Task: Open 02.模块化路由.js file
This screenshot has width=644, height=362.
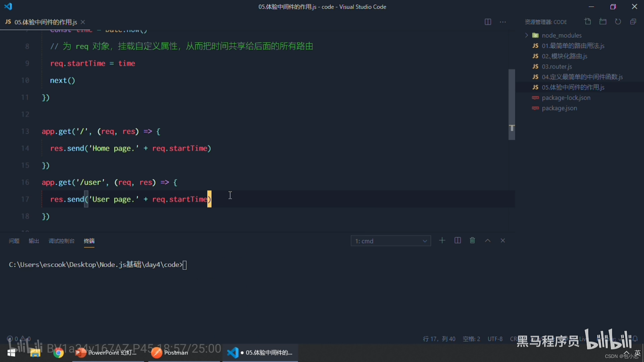Action: pos(565,56)
